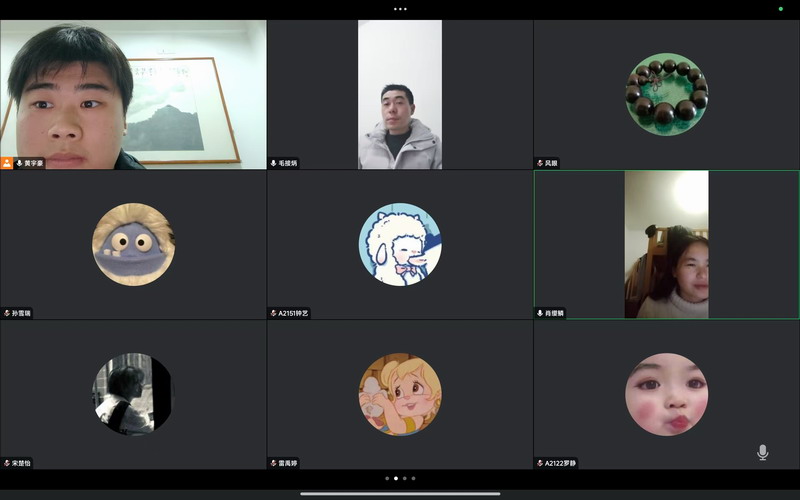800x500 pixels.
Task: Jump to the last page dot
Action: click(414, 478)
